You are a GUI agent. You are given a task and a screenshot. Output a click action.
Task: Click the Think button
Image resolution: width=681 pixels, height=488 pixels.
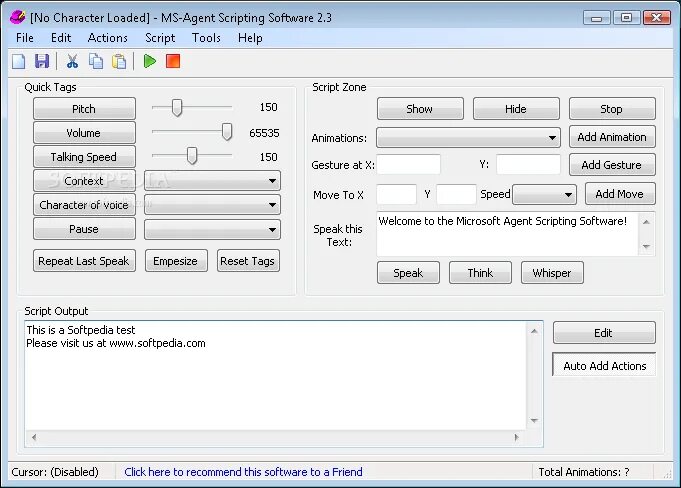click(480, 273)
